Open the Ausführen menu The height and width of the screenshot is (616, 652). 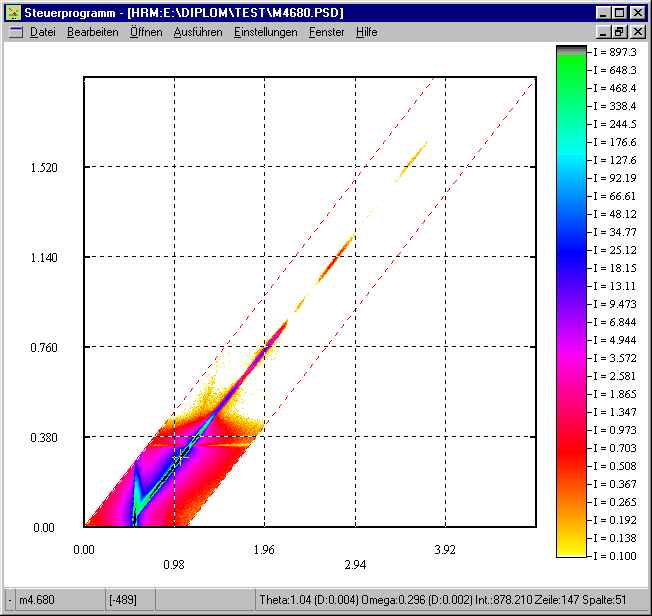(198, 32)
